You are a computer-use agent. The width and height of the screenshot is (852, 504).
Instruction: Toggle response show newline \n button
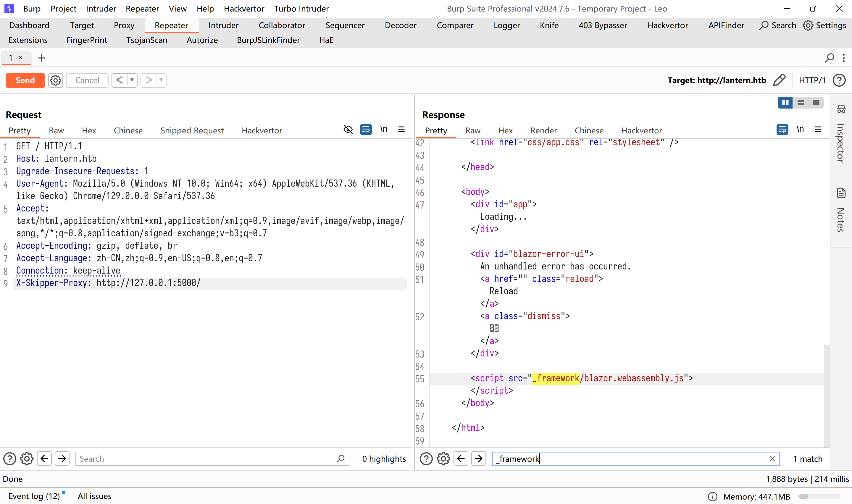pos(801,129)
